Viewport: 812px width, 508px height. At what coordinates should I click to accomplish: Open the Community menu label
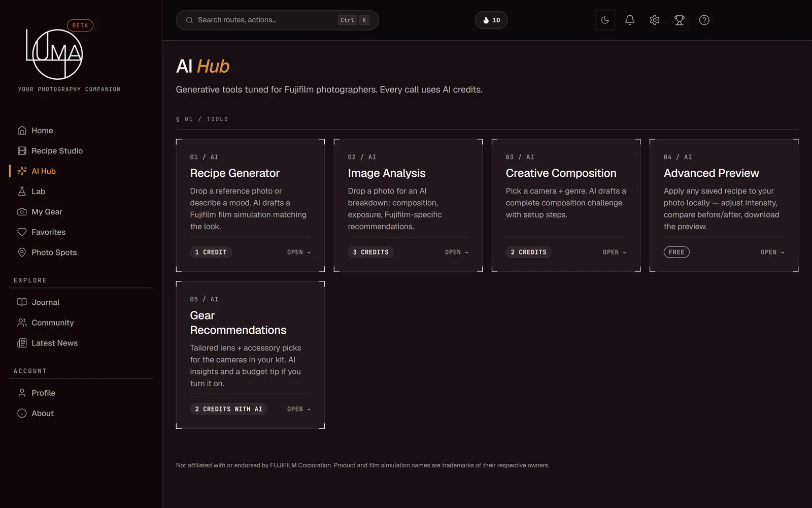(52, 323)
